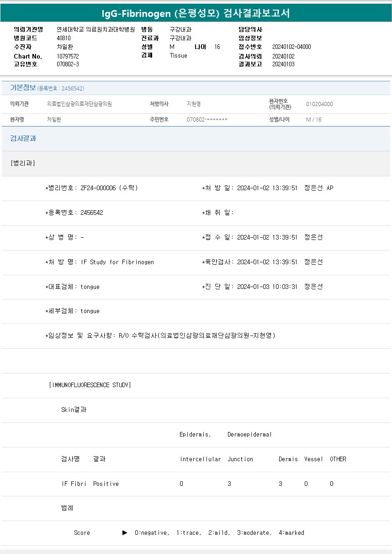
Task: Select the 결과보고 date 20240103
Action: [x=283, y=64]
